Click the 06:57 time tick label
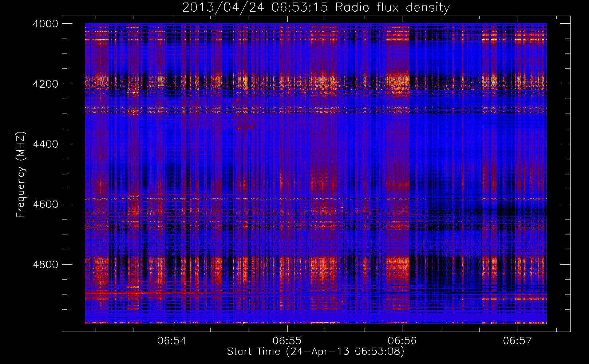The image size is (589, 364). [518, 341]
